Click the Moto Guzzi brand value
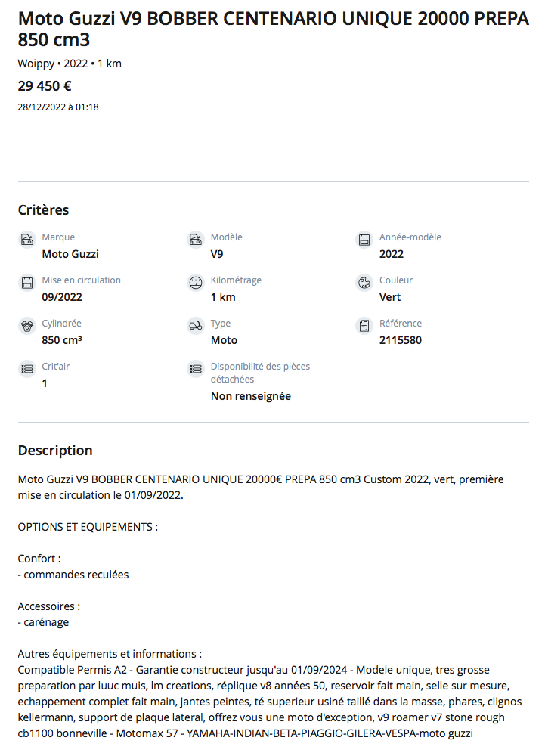The width and height of the screenshot is (545, 756). [70, 254]
